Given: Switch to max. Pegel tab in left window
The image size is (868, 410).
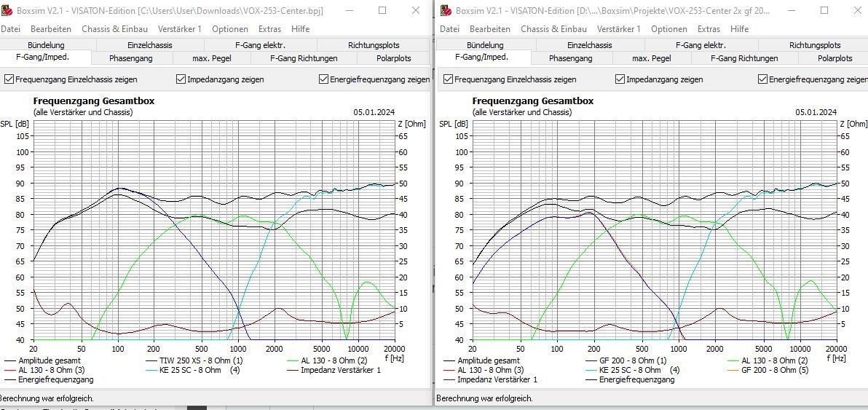Looking at the screenshot, I should tap(211, 58).
